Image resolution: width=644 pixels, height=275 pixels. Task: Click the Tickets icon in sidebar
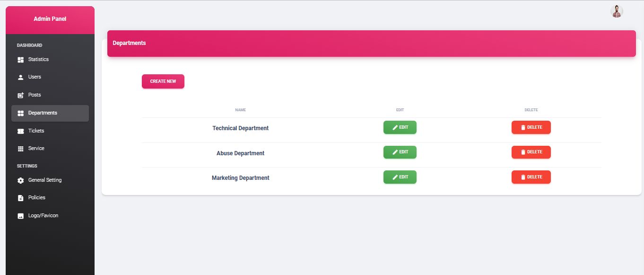[x=20, y=131]
